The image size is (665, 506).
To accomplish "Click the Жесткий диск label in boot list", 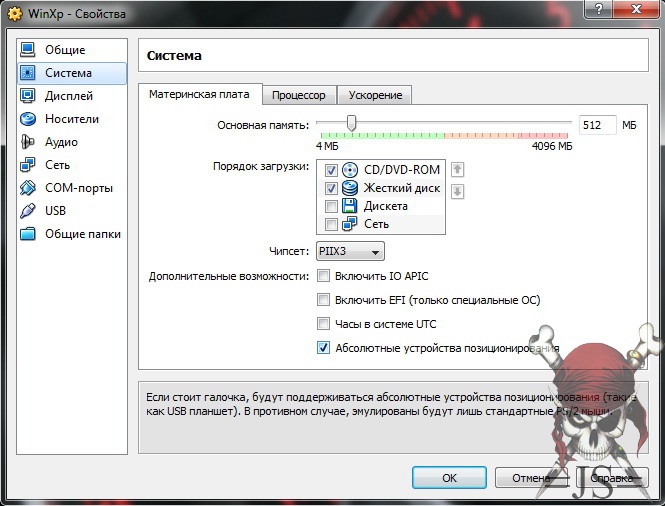I will (402, 188).
